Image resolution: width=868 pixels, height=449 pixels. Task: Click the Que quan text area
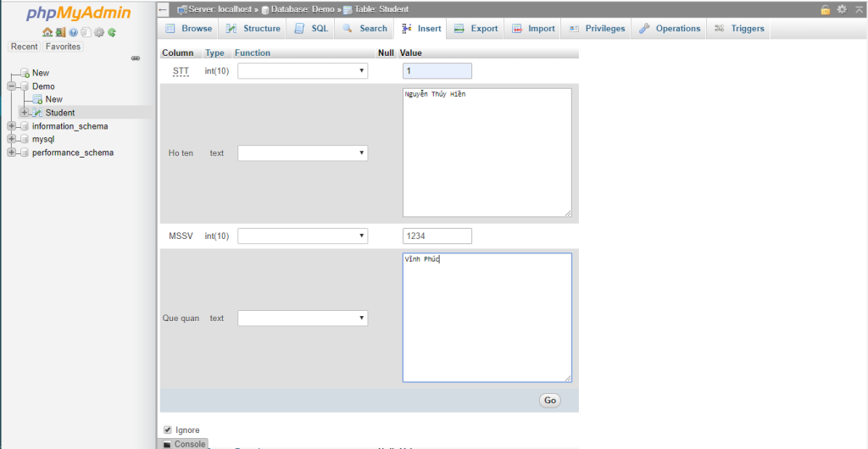[487, 318]
